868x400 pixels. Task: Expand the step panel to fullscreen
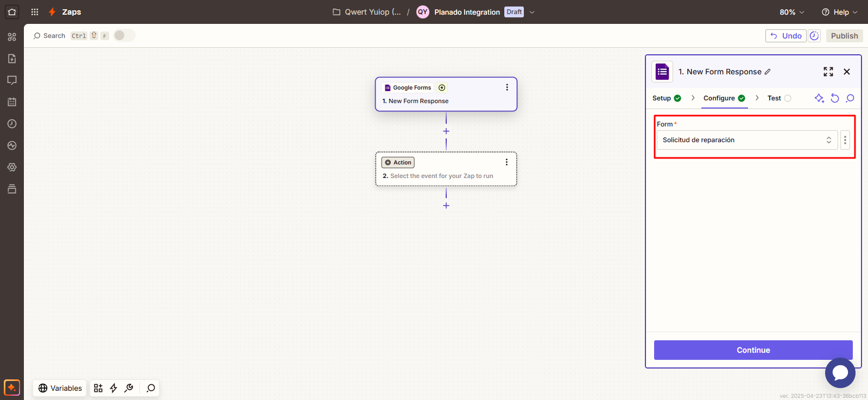(828, 72)
